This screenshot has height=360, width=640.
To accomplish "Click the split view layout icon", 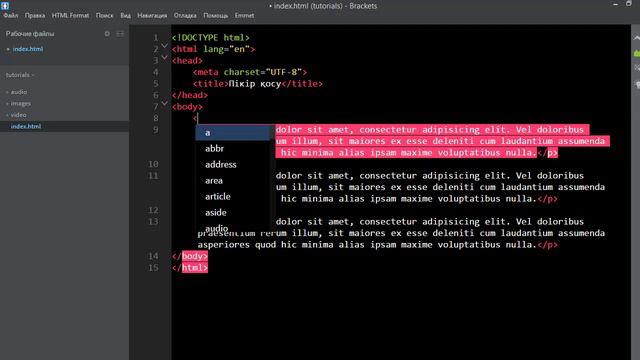I will click(120, 33).
